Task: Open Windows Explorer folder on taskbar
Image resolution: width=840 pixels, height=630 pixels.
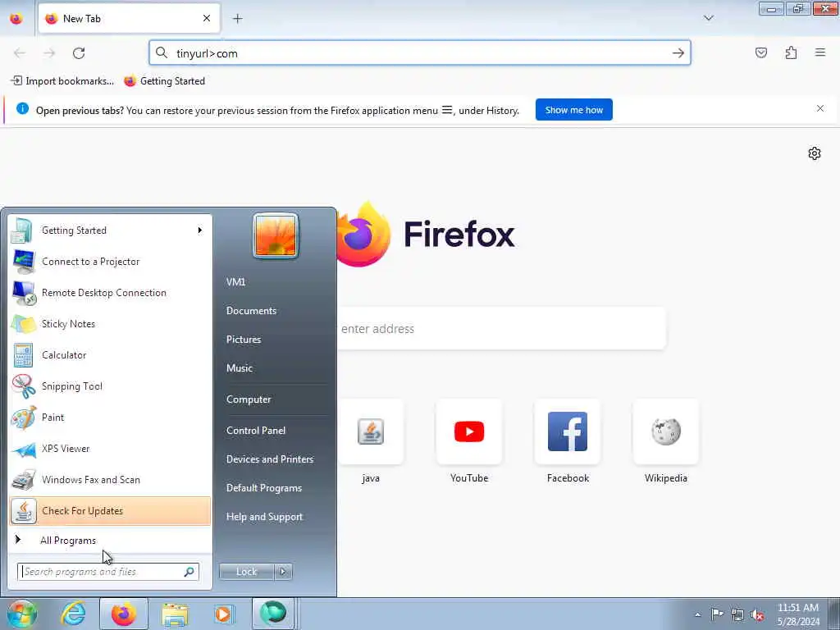Action: click(x=175, y=614)
